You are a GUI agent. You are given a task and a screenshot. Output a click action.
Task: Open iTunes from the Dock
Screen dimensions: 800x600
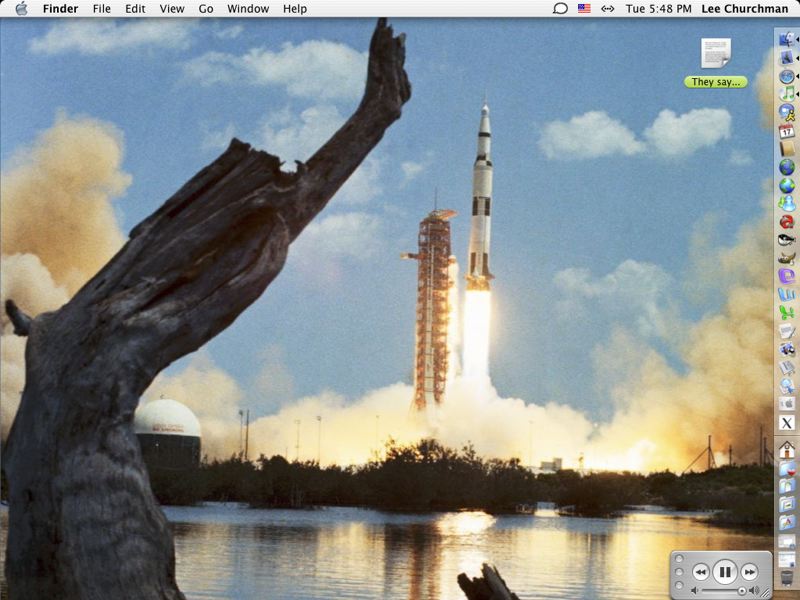(x=787, y=93)
